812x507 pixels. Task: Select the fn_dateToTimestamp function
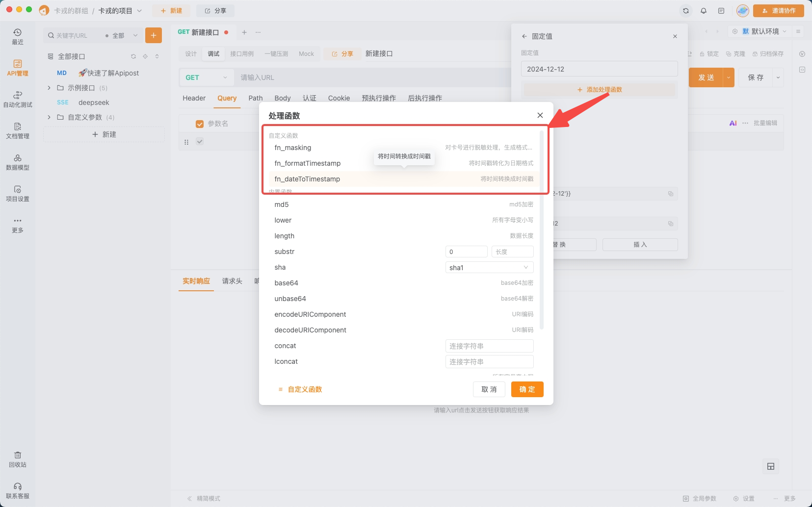[403, 179]
